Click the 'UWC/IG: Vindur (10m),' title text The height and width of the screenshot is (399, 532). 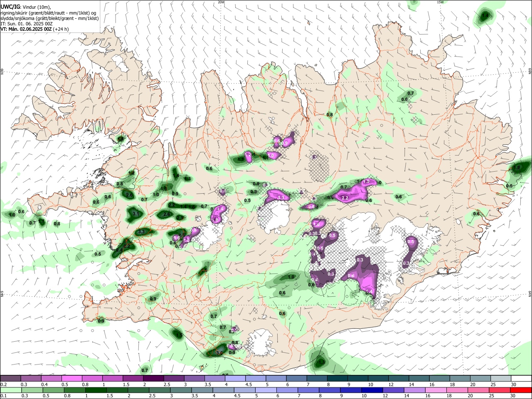26,7
